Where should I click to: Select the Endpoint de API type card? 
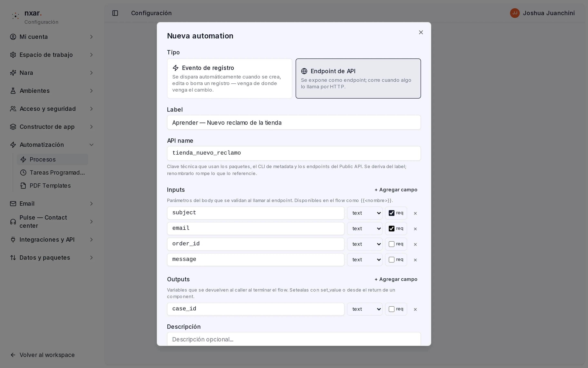point(358,79)
